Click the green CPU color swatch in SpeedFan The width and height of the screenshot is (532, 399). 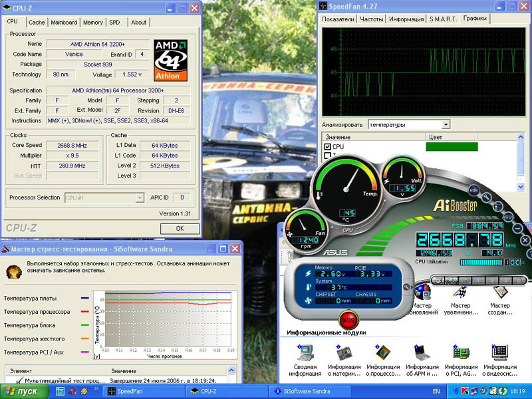click(x=452, y=146)
